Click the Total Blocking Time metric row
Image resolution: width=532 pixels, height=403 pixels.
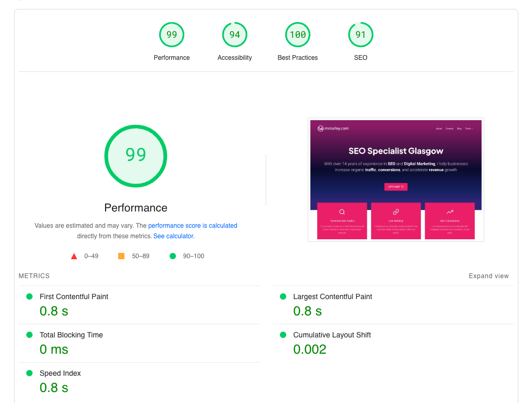click(x=71, y=335)
